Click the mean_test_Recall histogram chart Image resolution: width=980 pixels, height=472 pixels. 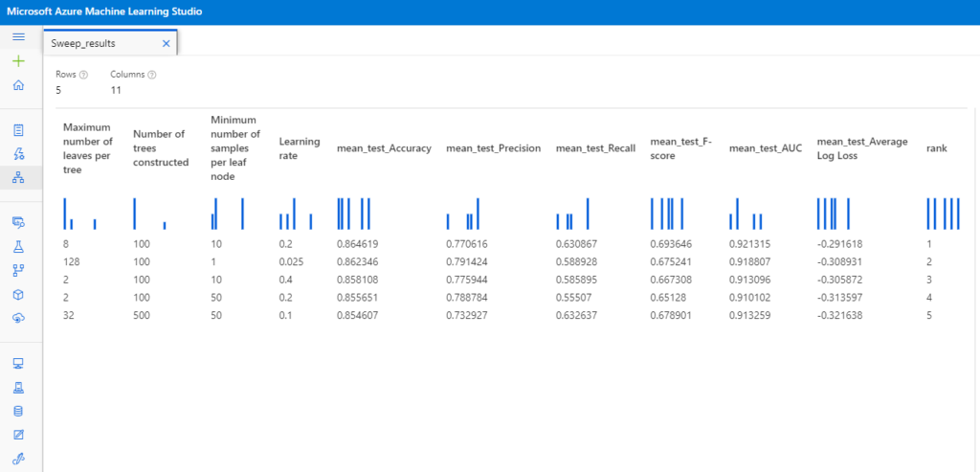coord(572,214)
